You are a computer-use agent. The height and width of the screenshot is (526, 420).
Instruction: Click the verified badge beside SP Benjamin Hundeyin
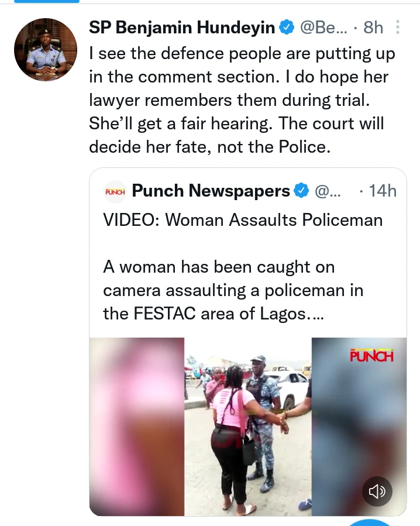(286, 27)
